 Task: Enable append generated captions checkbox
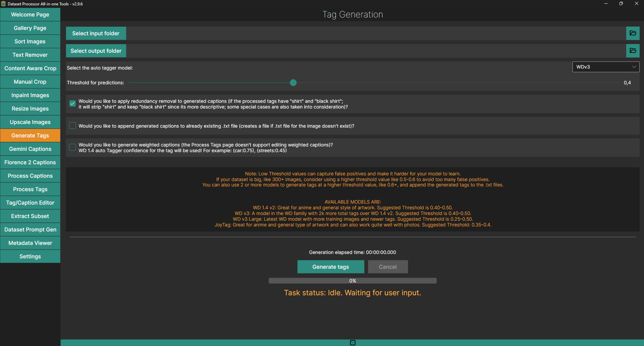[73, 126]
